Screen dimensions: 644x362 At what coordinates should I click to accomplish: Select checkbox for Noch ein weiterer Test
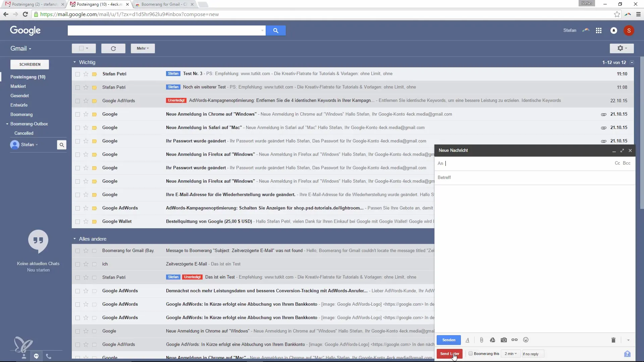[77, 87]
